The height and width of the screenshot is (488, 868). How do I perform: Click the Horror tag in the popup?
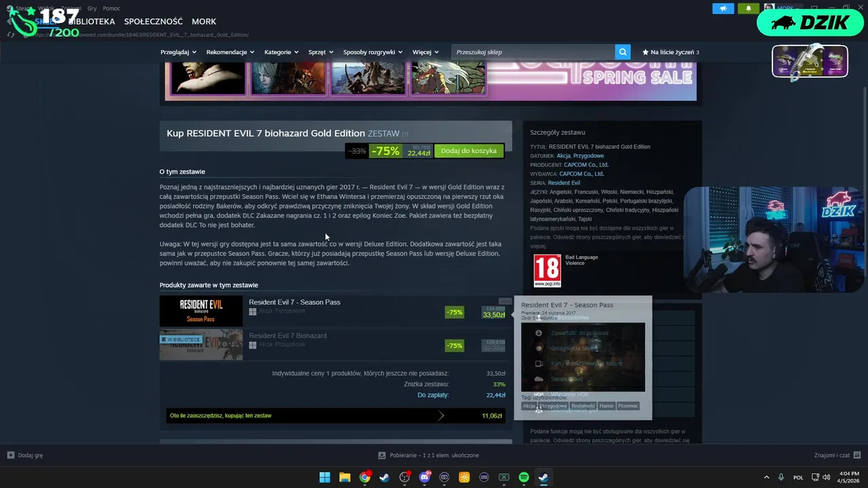606,406
